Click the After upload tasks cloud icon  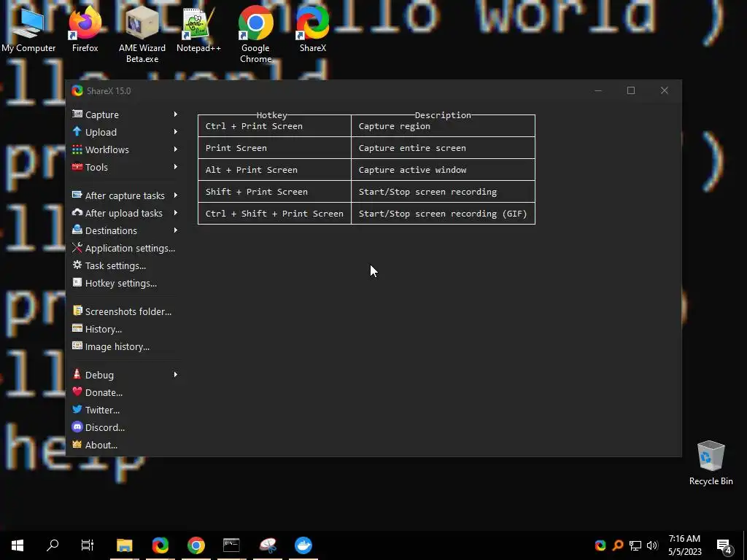77,212
